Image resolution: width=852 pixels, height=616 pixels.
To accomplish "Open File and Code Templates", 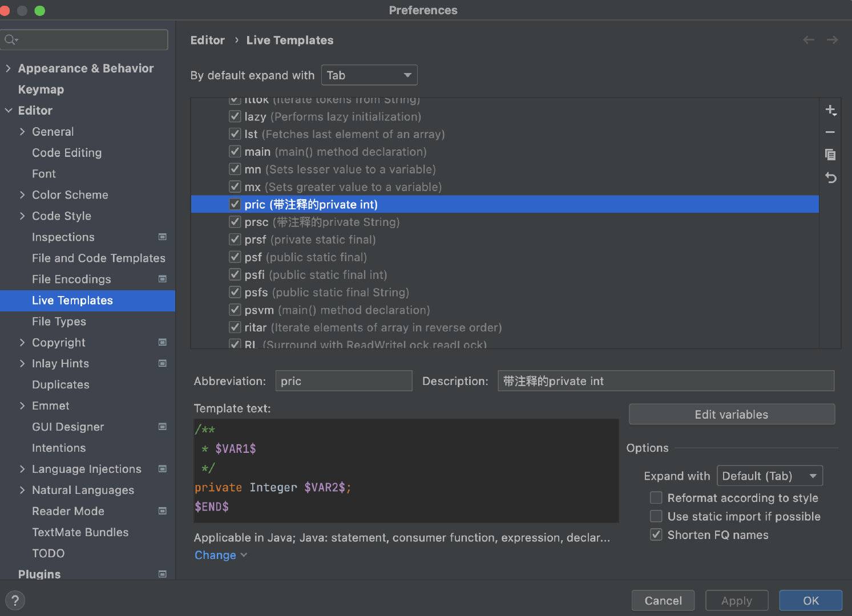I will (x=99, y=258).
